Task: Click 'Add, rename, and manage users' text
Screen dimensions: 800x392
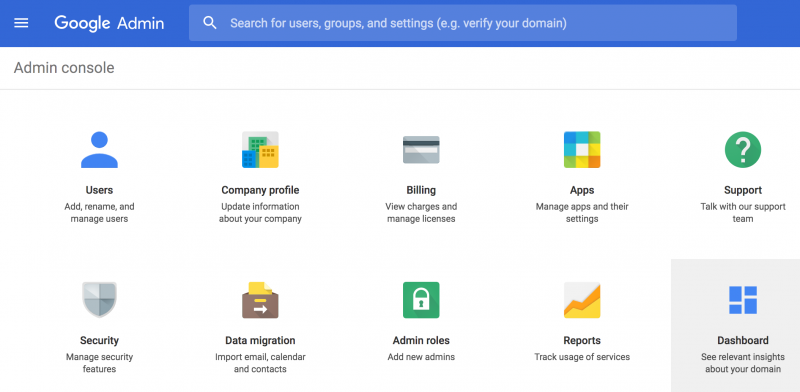Action: pyautogui.click(x=99, y=213)
